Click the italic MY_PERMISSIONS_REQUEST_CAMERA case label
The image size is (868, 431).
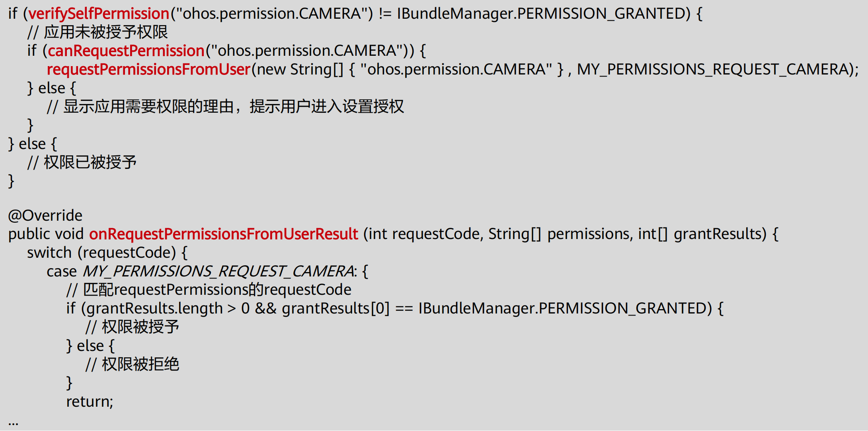click(x=218, y=271)
